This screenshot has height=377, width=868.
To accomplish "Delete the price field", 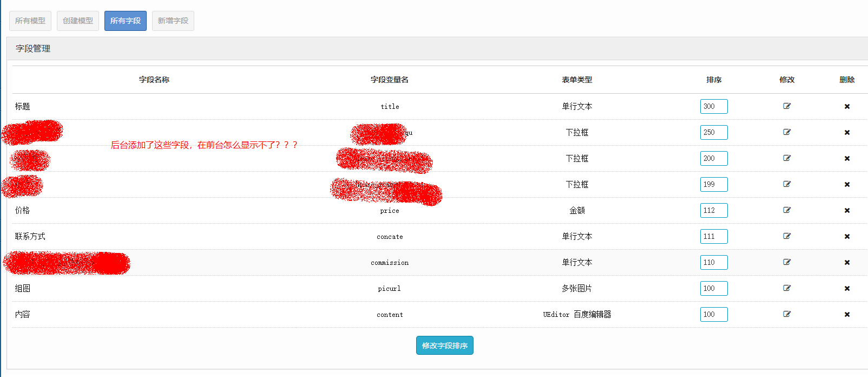I will click(847, 211).
